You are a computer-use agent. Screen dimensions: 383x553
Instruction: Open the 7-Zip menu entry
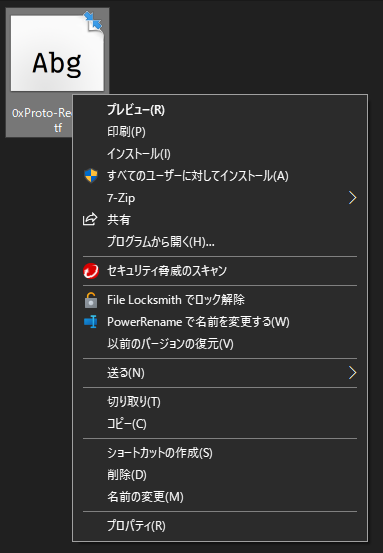tap(220, 198)
